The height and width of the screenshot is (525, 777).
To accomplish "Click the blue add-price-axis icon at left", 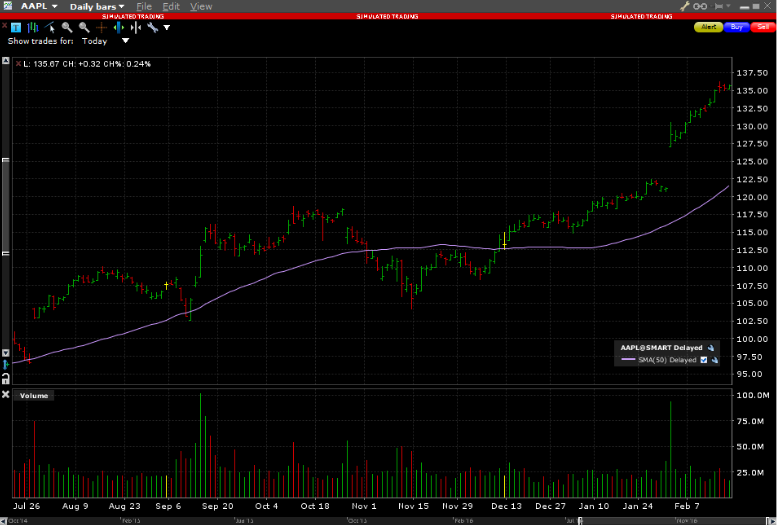I will (x=5, y=365).
